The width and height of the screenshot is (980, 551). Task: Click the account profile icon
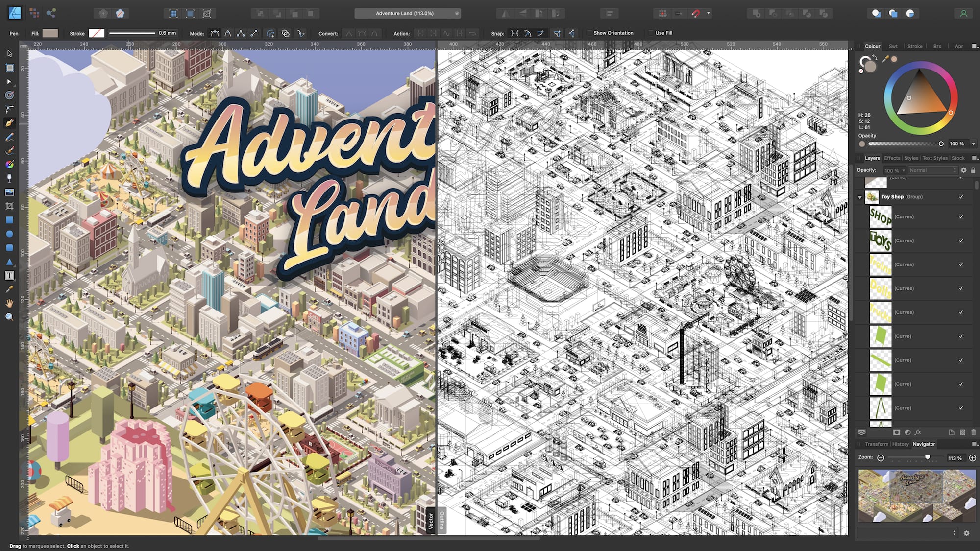point(963,13)
